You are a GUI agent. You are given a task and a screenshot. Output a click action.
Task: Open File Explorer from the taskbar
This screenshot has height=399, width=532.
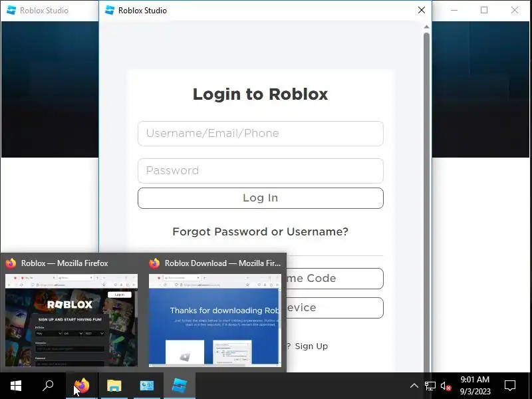114,386
